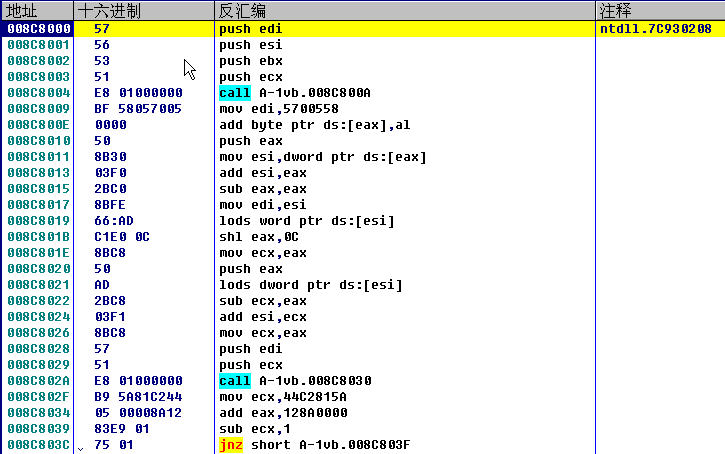The height and width of the screenshot is (454, 725).
Task: Select address 008C8009
Action: 39,109
